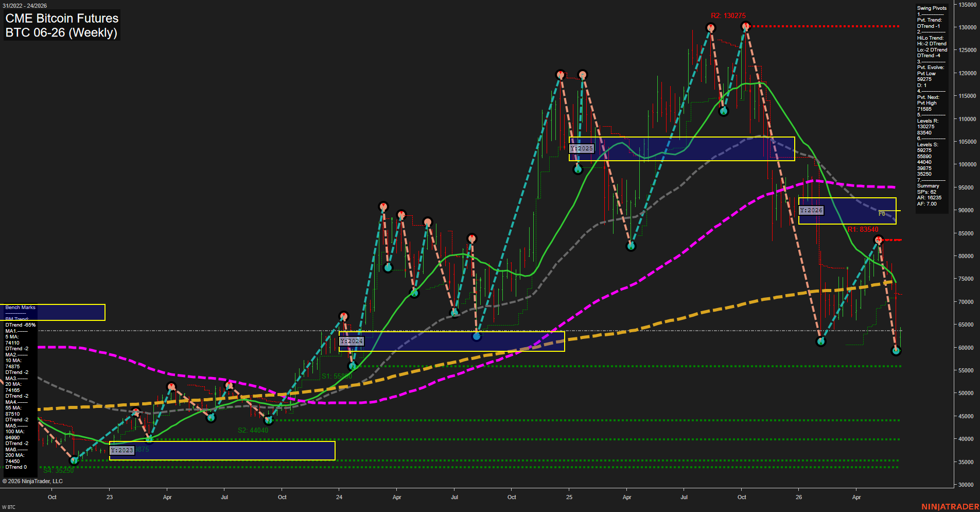Click the Swing Pivots panel heading
Screen dimensions: 980x512
click(932, 8)
